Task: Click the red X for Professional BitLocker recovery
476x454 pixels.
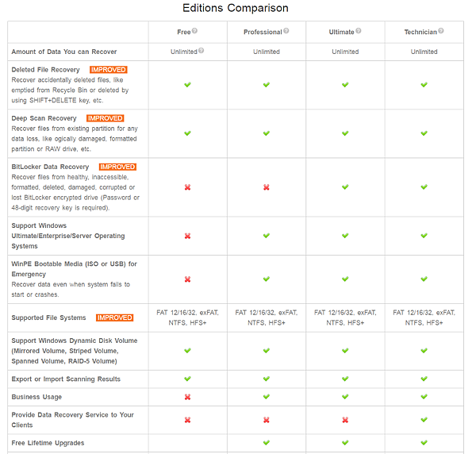Action: coord(267,187)
